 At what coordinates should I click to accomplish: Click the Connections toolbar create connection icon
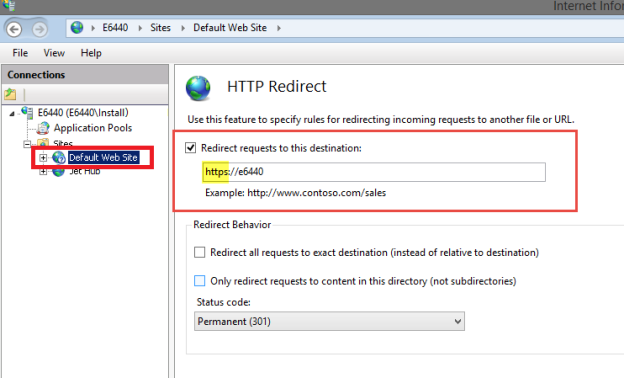click(x=10, y=94)
